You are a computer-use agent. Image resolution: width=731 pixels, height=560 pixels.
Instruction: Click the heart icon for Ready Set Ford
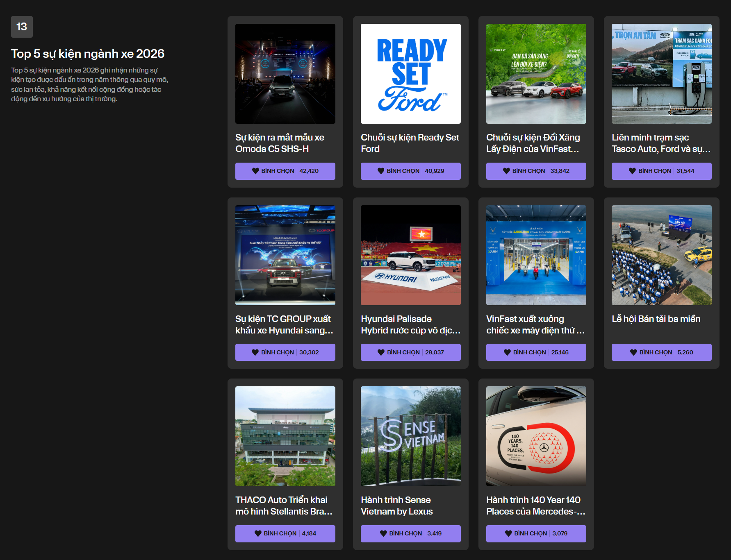click(x=381, y=171)
